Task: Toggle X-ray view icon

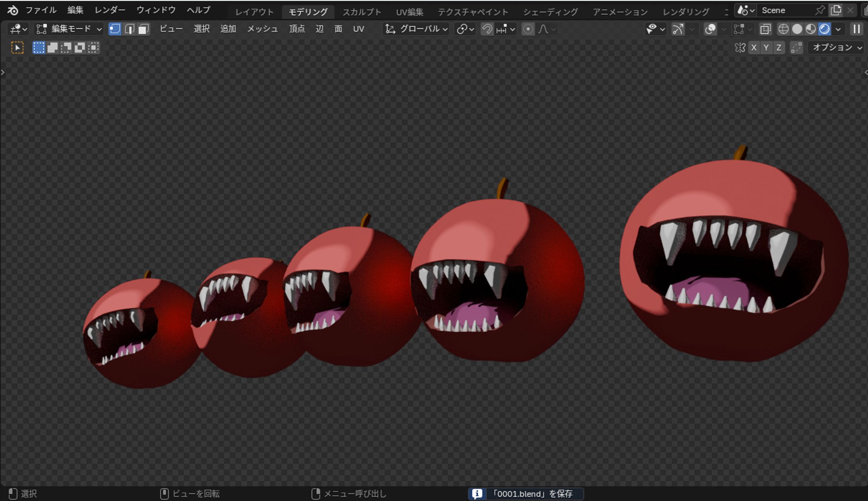Action: coord(765,29)
